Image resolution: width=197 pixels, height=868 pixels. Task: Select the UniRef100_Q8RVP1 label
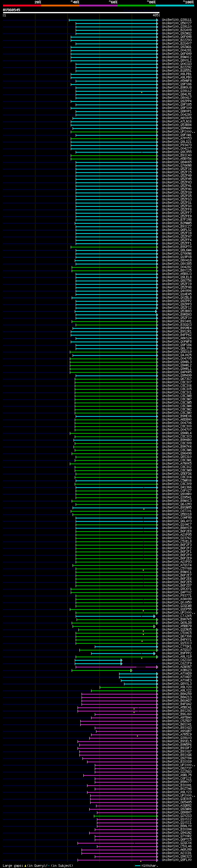[x=177, y=111]
